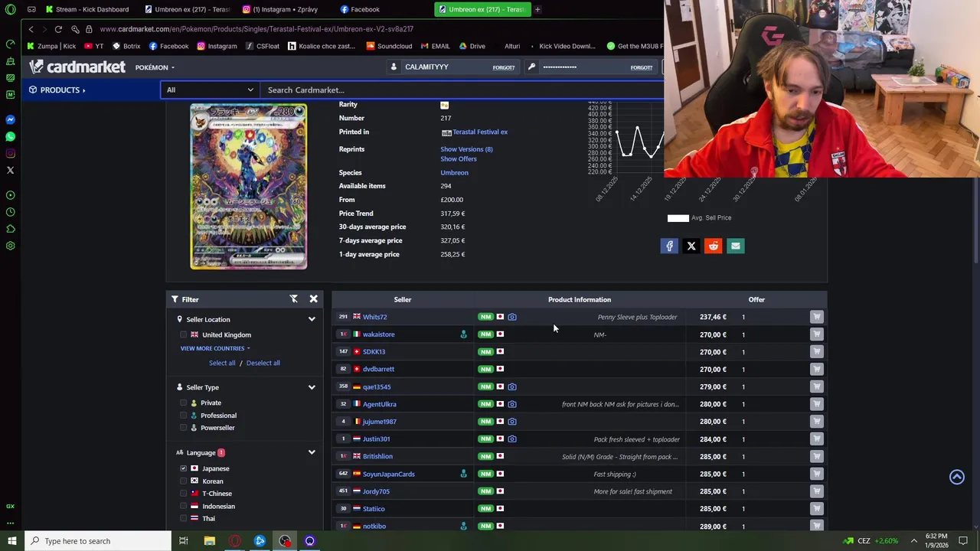This screenshot has height=551, width=980.
Task: Click the Show Offers link
Action: click(458, 159)
